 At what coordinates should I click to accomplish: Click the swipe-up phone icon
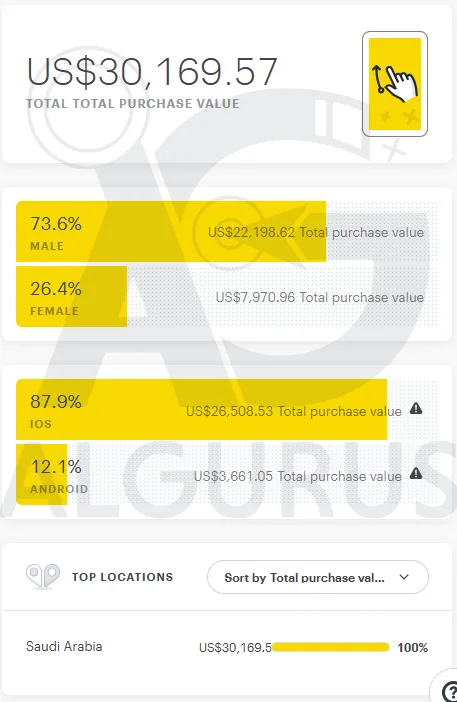[x=395, y=84]
